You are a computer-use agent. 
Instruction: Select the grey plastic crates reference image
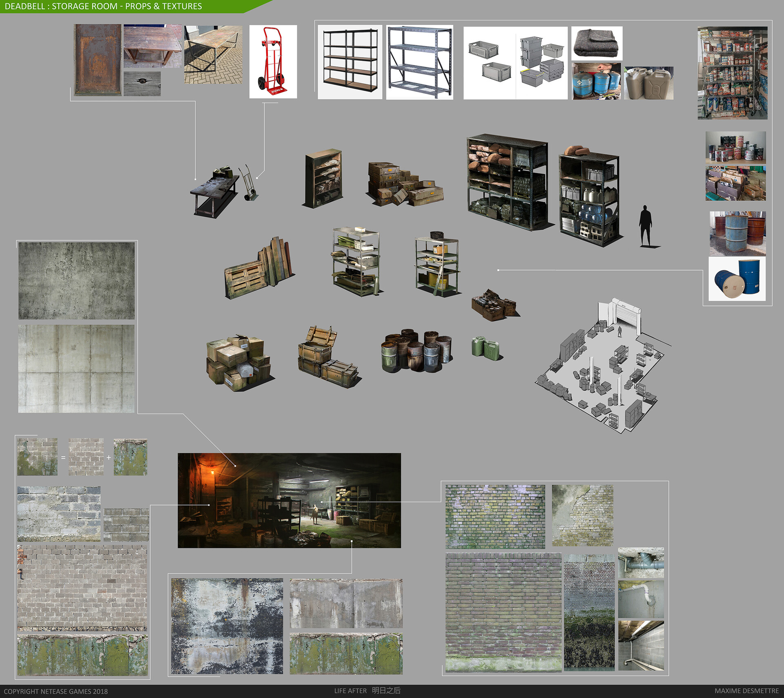coord(515,63)
